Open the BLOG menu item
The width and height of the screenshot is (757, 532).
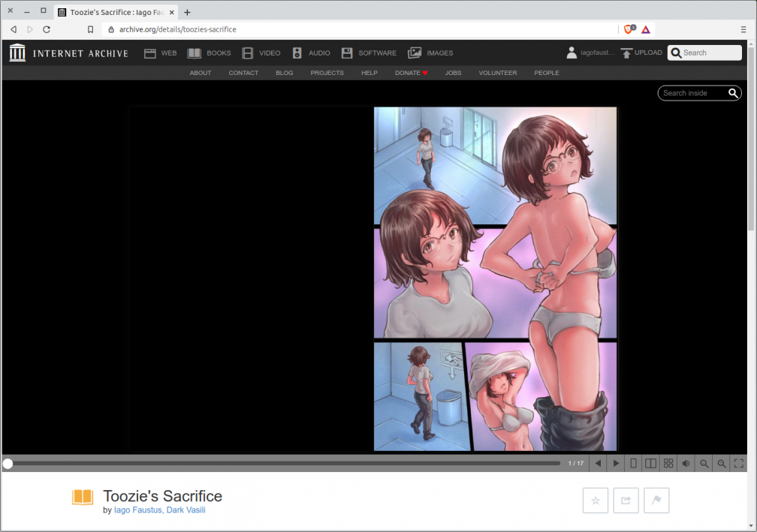[285, 73]
